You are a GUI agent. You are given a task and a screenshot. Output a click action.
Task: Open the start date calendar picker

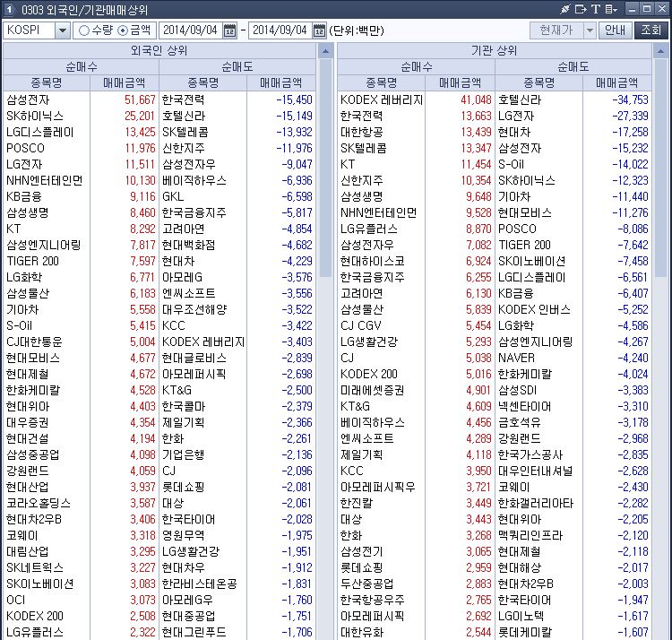(229, 30)
